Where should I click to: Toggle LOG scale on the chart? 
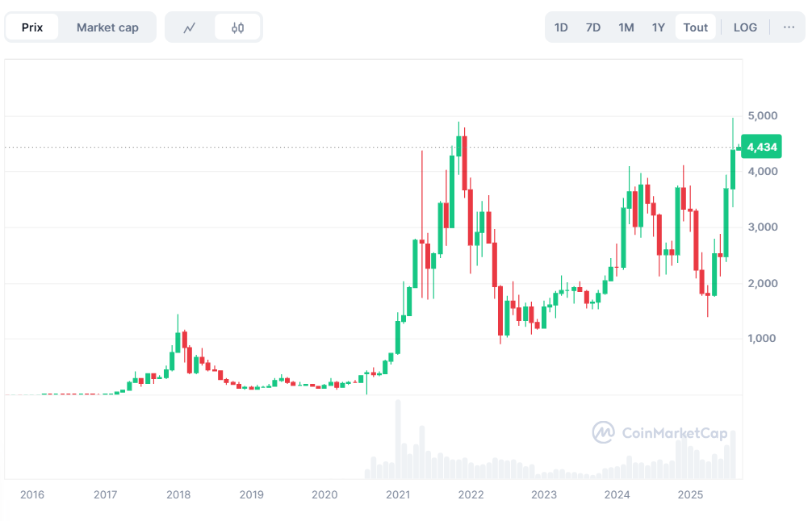(x=745, y=27)
